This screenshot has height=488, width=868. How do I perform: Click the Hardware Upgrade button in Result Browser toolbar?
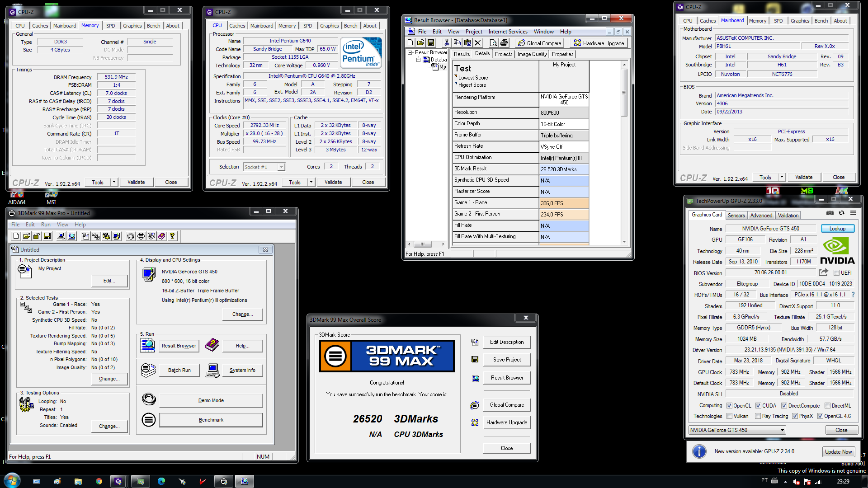599,43
